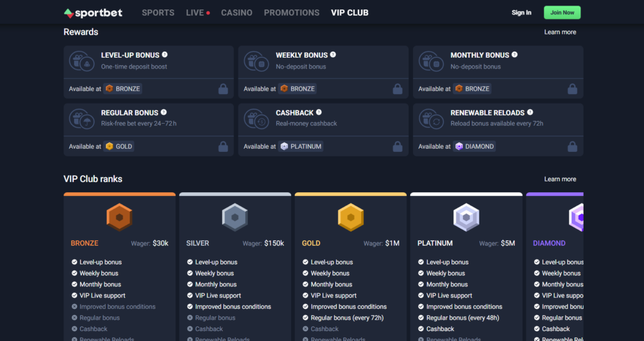Click the 'VIP Club ranks' heading

pyautogui.click(x=93, y=179)
